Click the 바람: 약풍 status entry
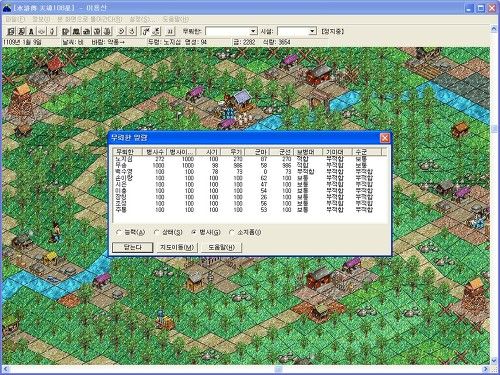 (108, 42)
